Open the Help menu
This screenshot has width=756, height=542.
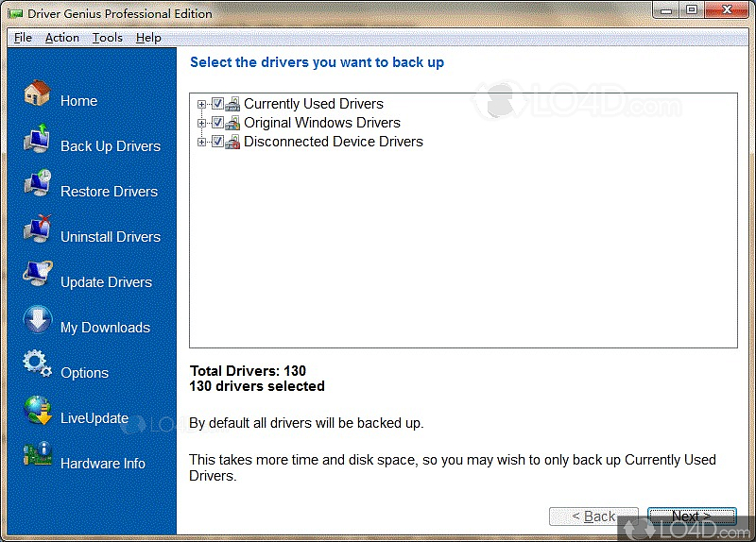(x=148, y=38)
